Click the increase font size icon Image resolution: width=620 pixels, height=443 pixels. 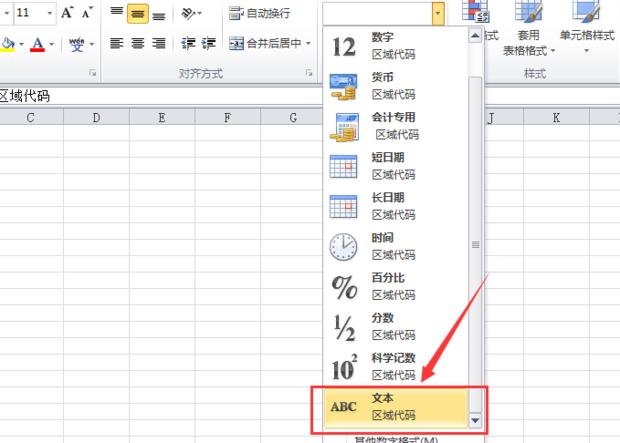(67, 13)
